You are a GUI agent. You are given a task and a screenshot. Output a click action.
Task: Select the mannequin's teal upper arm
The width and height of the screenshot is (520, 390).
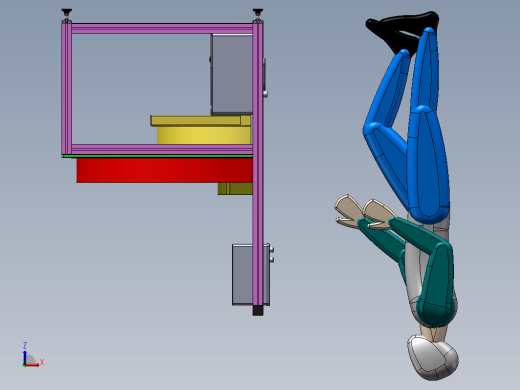436,283
